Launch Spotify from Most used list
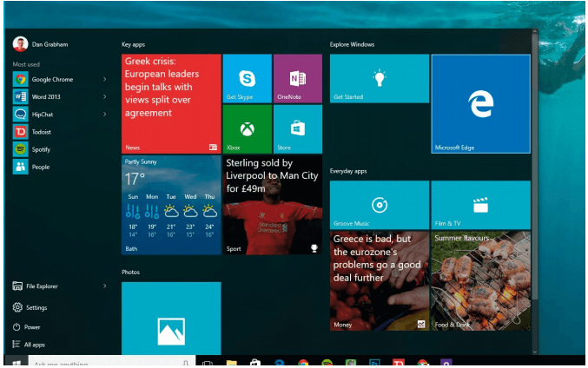 coord(60,149)
